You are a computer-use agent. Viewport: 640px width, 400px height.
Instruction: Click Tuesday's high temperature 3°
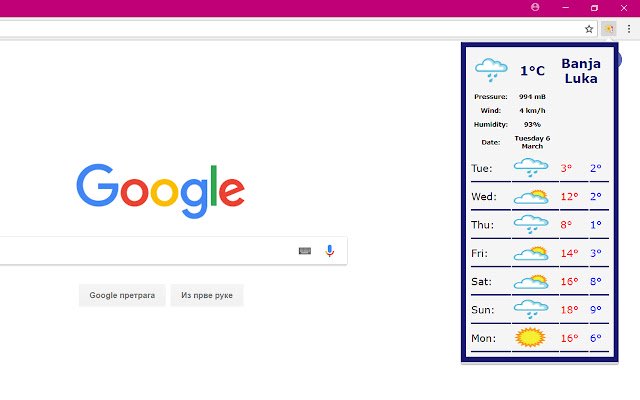tap(566, 168)
